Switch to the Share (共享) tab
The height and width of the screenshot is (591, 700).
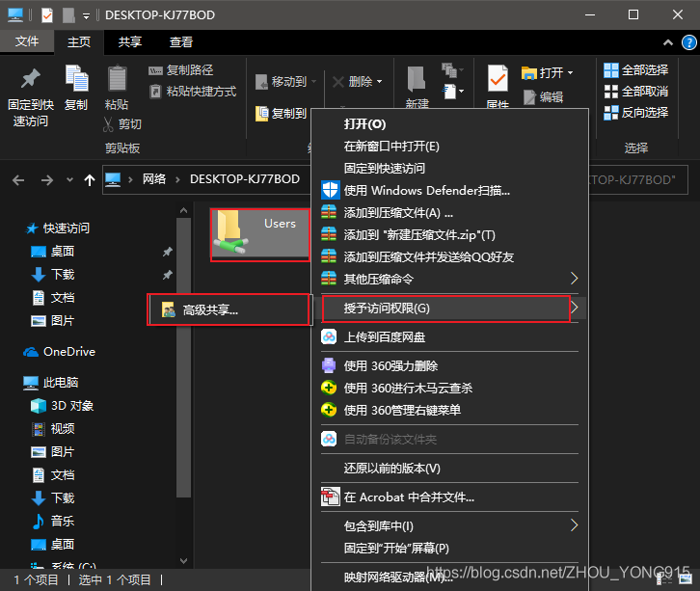(130, 42)
